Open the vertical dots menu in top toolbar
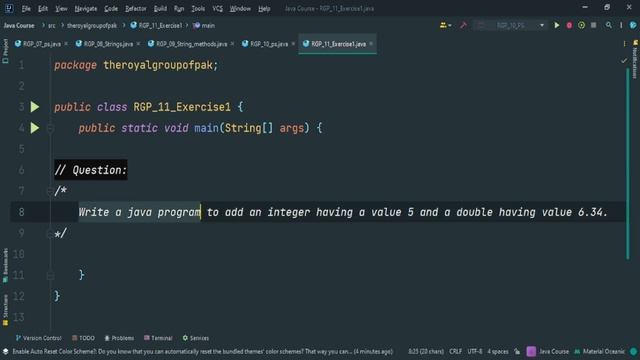The width and height of the screenshot is (640, 360). (x=621, y=25)
